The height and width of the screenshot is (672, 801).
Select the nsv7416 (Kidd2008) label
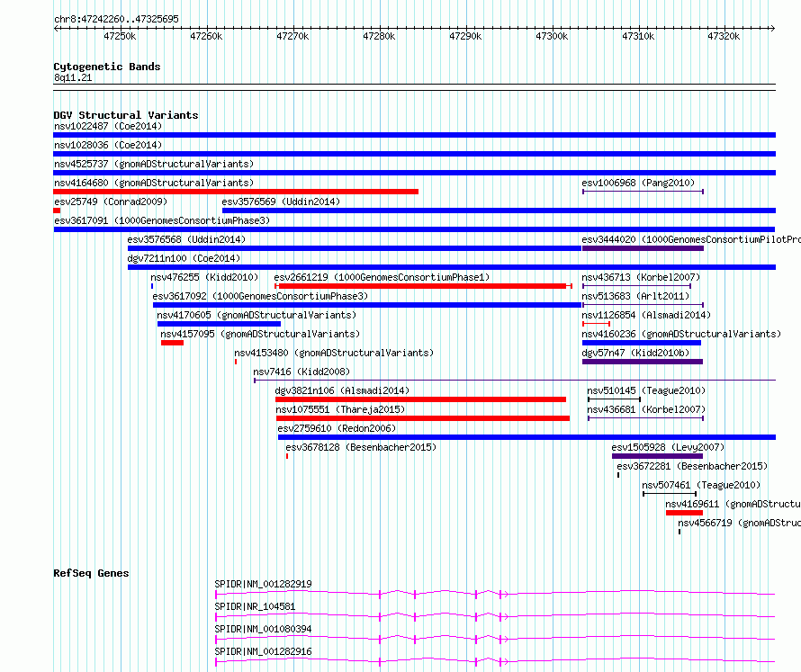301,372
